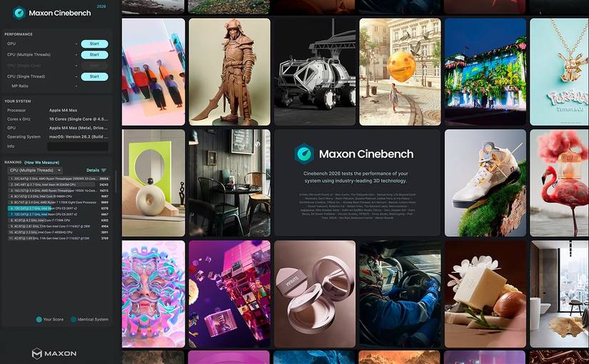
Task: Click the ranking list scrollbar
Action: pyautogui.click(x=116, y=181)
